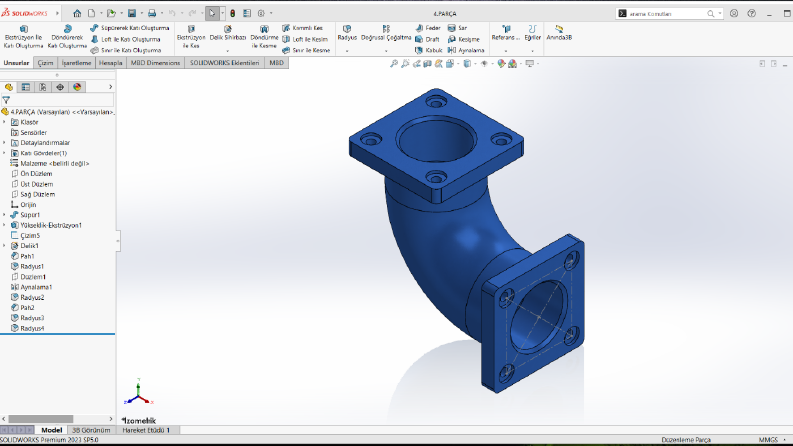Choose Süpürerek Katı Oluşturma sweep command

pyautogui.click(x=129, y=28)
